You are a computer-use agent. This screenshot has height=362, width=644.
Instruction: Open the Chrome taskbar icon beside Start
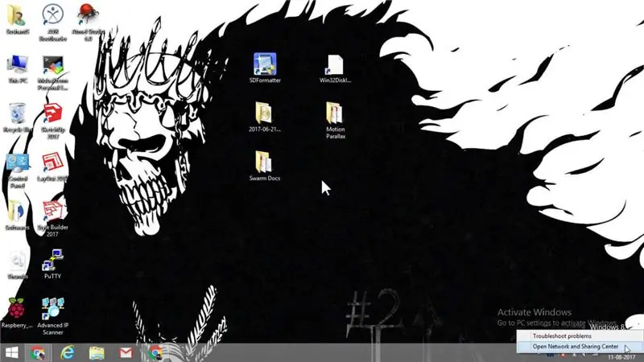tap(38, 353)
